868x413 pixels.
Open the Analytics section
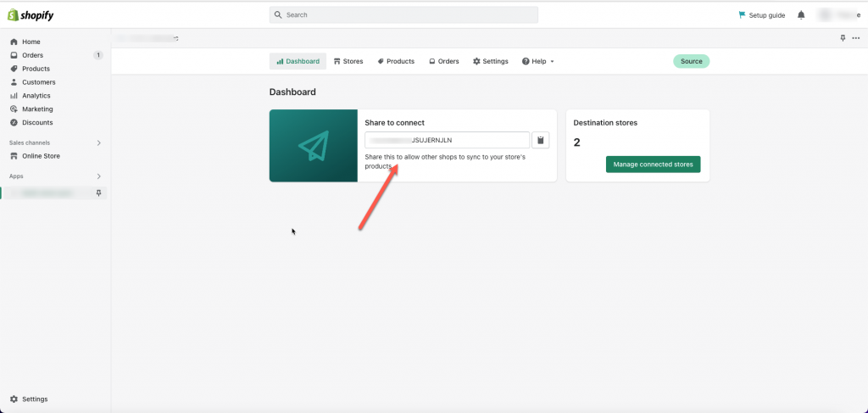point(36,96)
